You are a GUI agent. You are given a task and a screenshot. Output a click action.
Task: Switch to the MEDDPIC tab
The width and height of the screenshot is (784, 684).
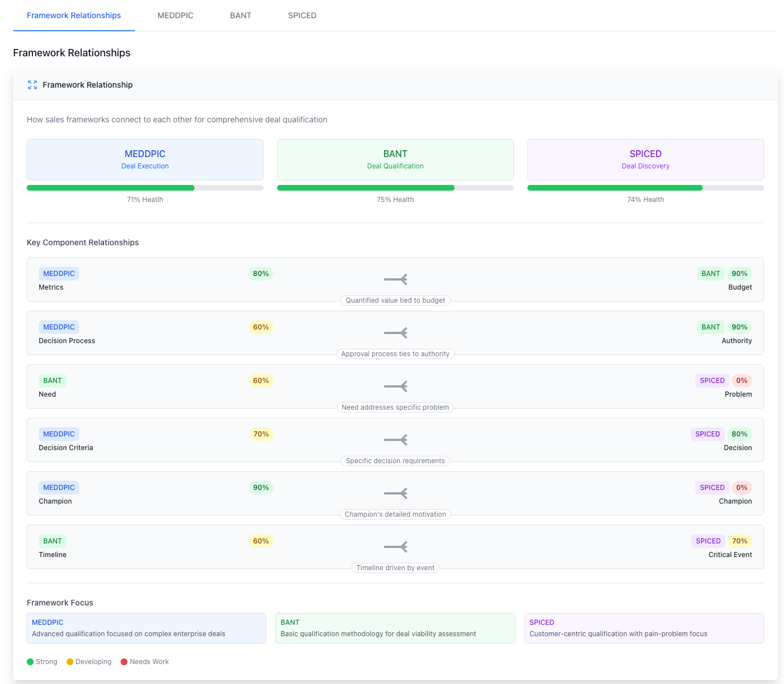pyautogui.click(x=175, y=15)
